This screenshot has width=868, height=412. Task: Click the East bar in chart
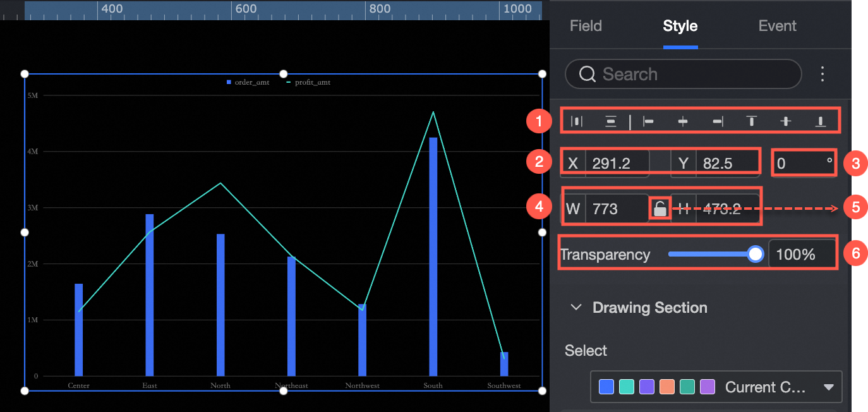click(150, 295)
